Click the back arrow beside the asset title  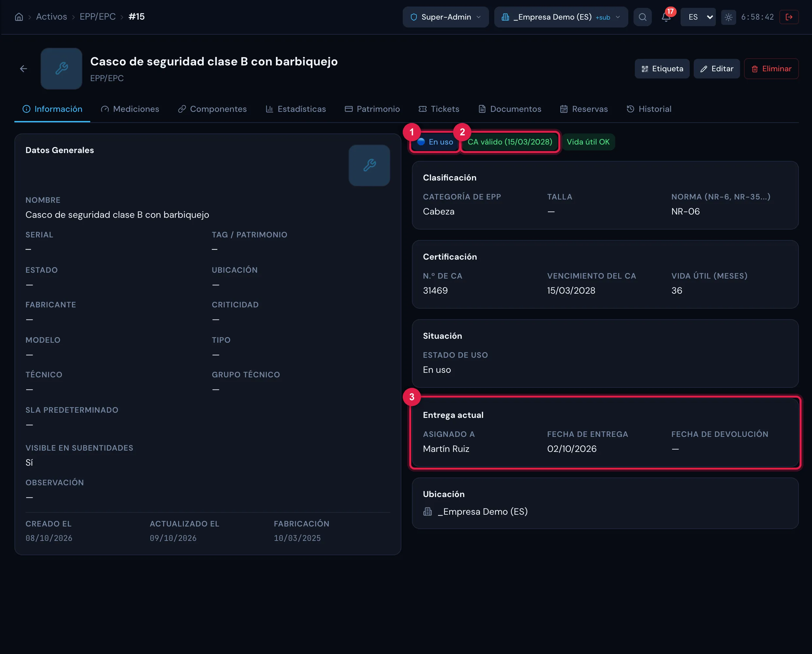coord(23,69)
